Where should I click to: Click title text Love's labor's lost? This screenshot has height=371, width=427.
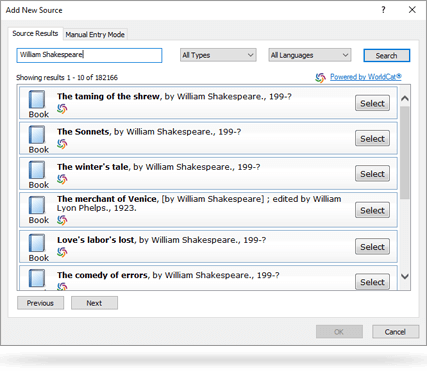[x=95, y=240]
